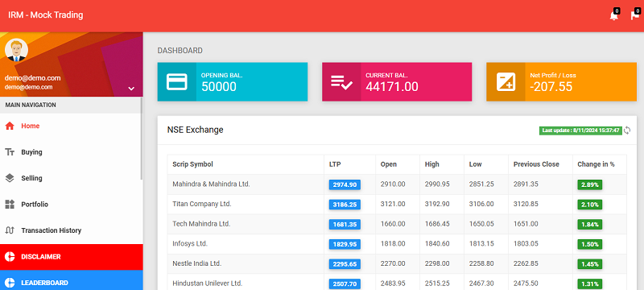Select Mahindra & Mahindra Ltd. row name
Viewport: 644px width, 290px height.
[x=211, y=184]
